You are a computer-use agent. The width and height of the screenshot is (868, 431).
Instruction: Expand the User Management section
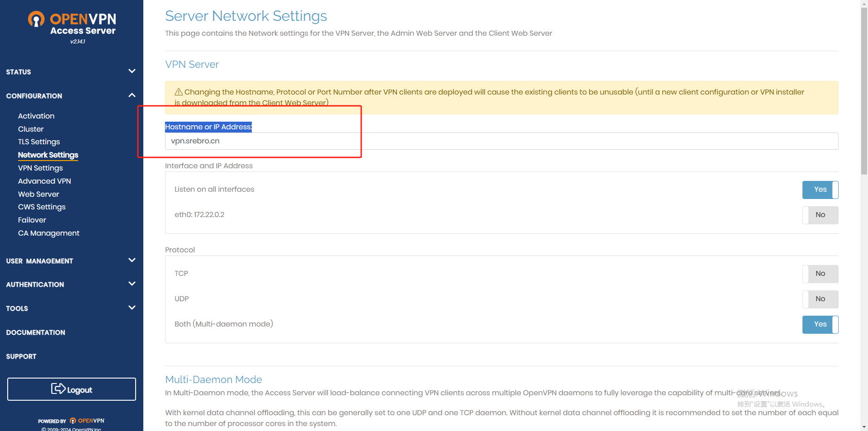132,260
